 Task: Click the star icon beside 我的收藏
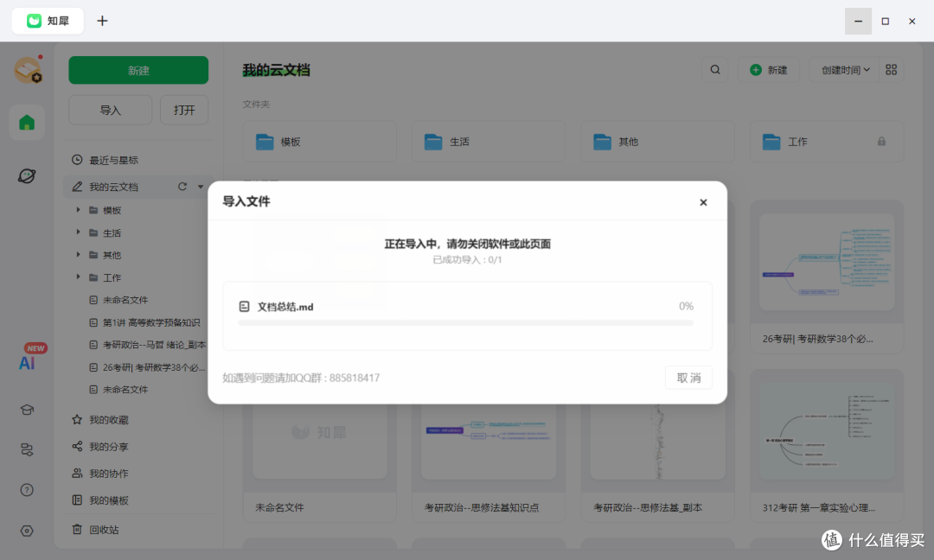77,419
